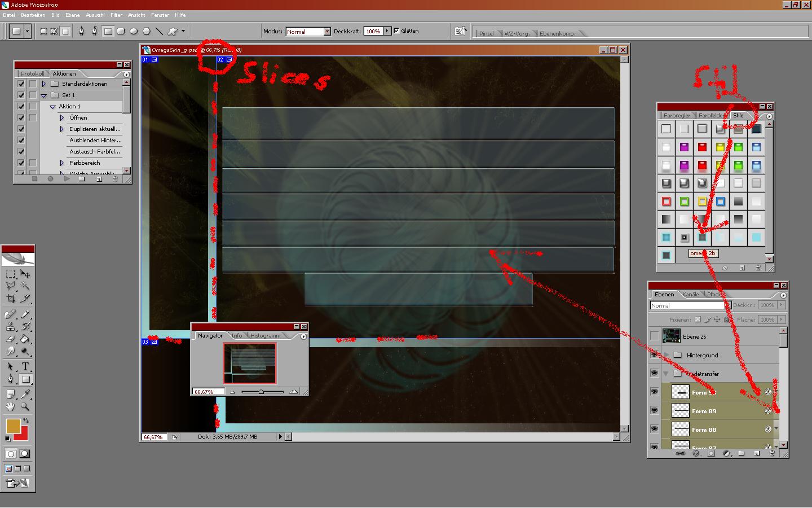Hide the Form 89 layer

click(x=654, y=410)
